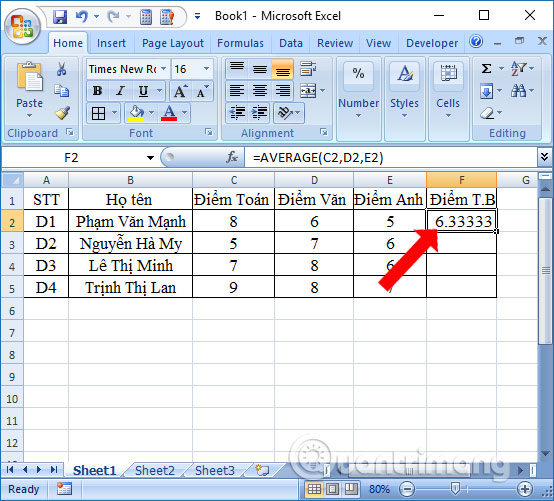The width and height of the screenshot is (554, 501).
Task: Expand the formula bar
Action: (x=544, y=157)
